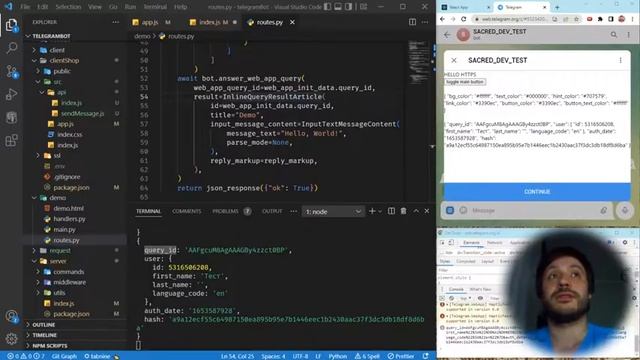Open the Source Control view
This screenshot has height=360, width=640.
point(11,71)
